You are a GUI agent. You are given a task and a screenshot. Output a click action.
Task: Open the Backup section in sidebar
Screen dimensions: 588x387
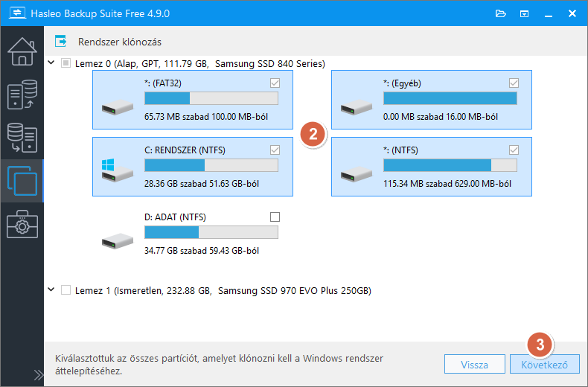pos(22,95)
